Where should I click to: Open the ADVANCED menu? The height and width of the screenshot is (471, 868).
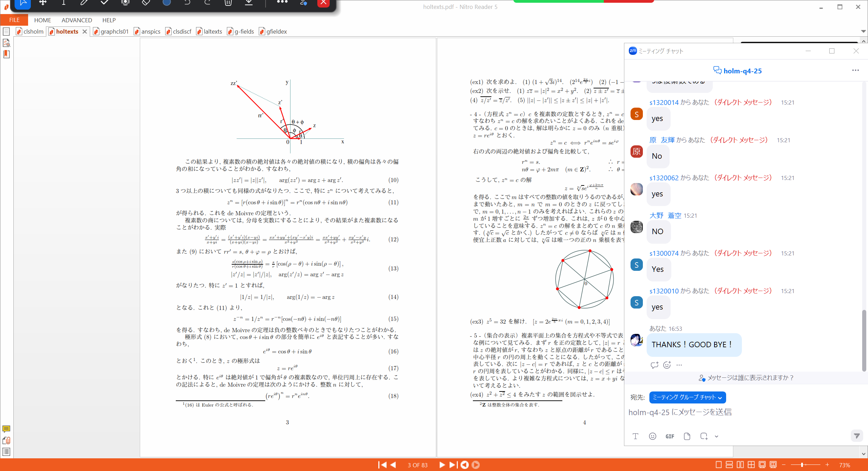click(x=76, y=20)
